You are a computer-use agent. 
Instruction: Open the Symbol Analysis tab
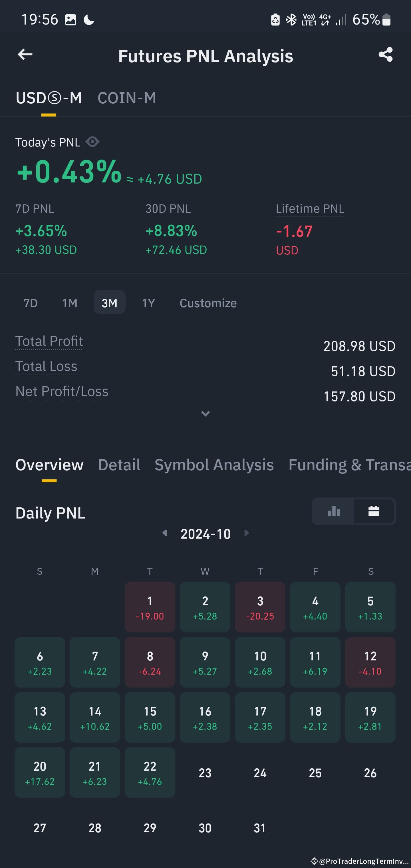coord(214,465)
